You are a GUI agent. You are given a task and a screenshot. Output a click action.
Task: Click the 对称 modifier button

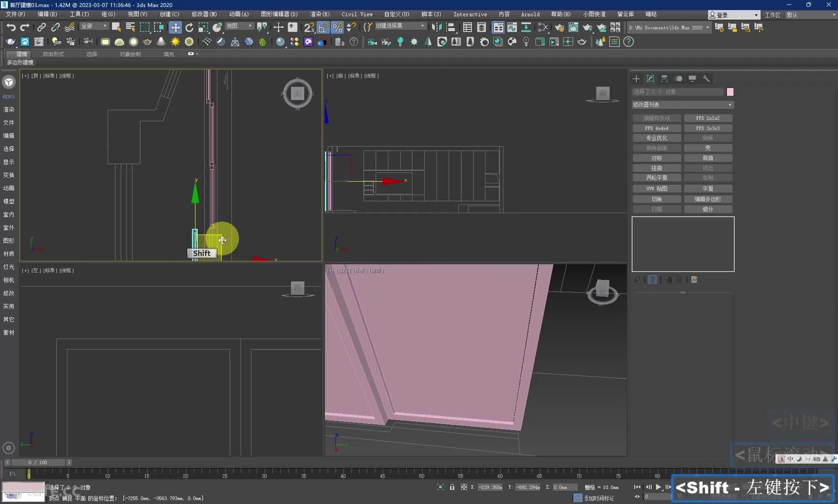pos(656,158)
